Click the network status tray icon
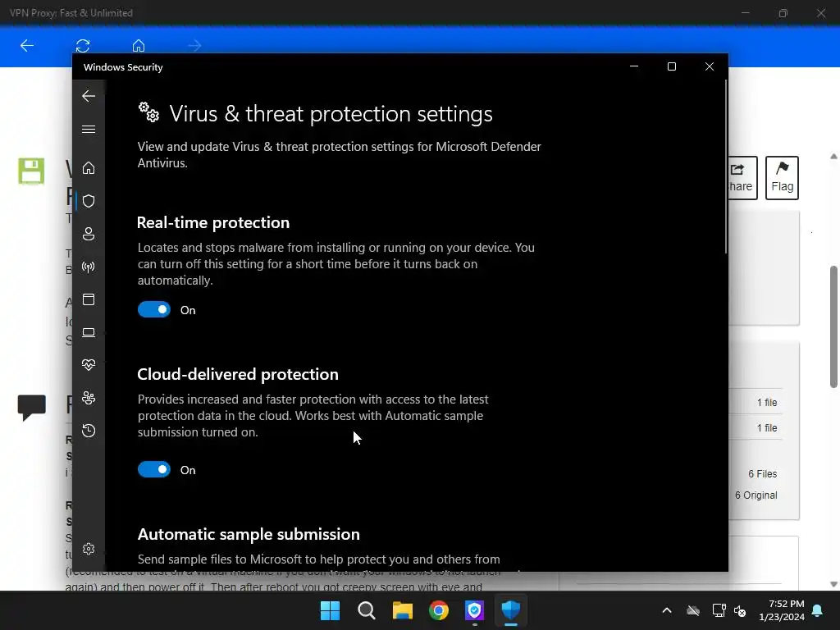This screenshot has width=840, height=630. pyautogui.click(x=719, y=610)
